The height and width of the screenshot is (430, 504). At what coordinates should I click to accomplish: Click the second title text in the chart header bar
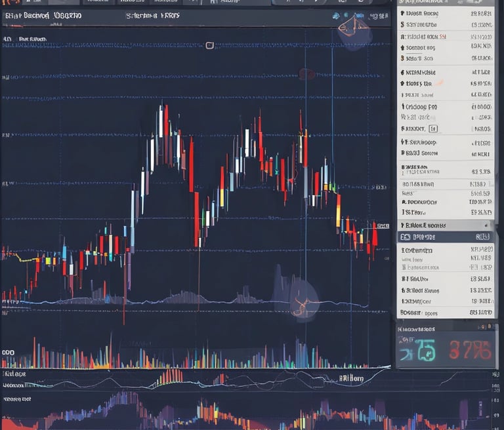(x=153, y=16)
